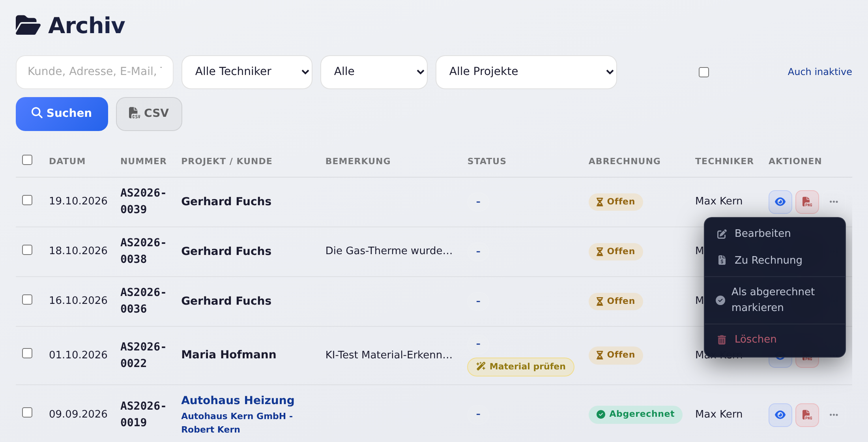
Task: View report AS2026-0039 with eye icon
Action: pos(780,202)
